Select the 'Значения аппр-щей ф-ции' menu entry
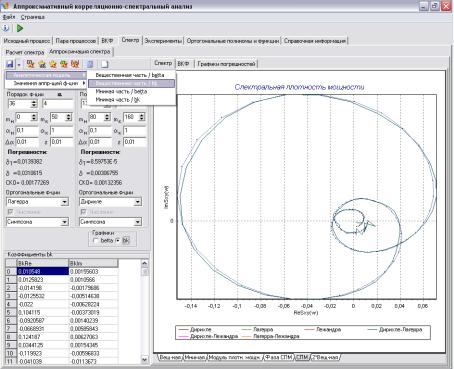Screen dimensions: 454x369 (x=46, y=83)
